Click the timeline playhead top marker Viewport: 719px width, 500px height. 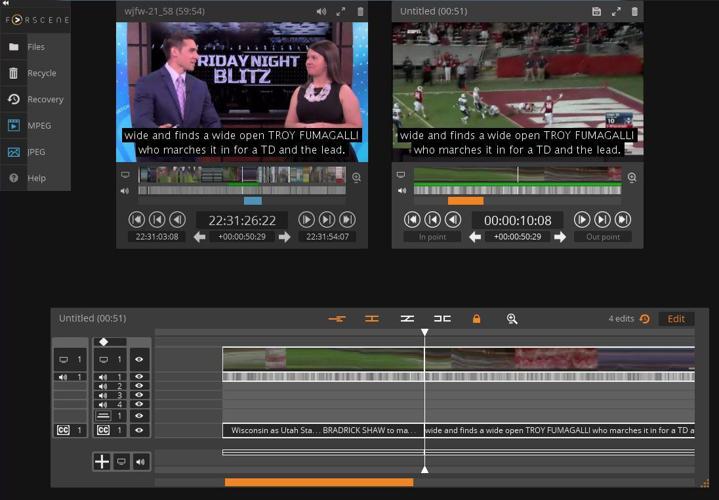point(425,332)
